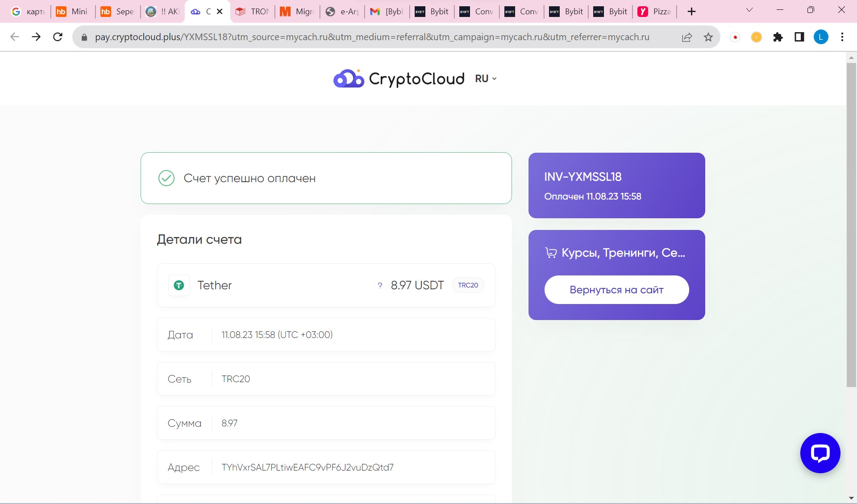Click the question mark beside 8.97 USDT
The image size is (857, 504).
pyautogui.click(x=380, y=285)
